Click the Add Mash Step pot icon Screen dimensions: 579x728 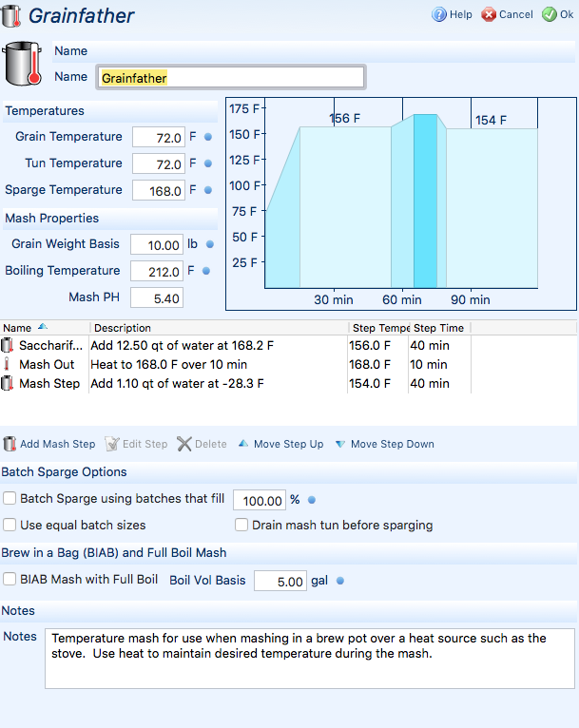pyautogui.click(x=10, y=444)
